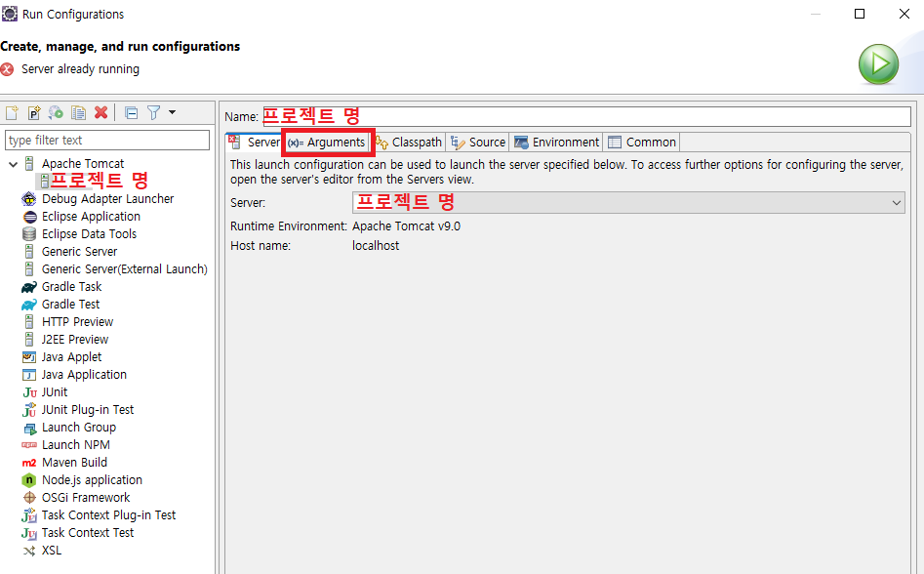924x574 pixels.
Task: Select XSL configuration type
Action: click(x=52, y=551)
